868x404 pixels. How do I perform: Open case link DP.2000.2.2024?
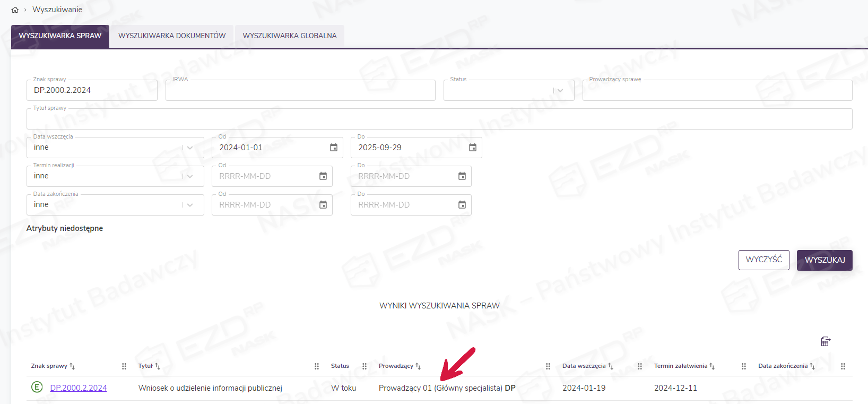click(x=79, y=388)
